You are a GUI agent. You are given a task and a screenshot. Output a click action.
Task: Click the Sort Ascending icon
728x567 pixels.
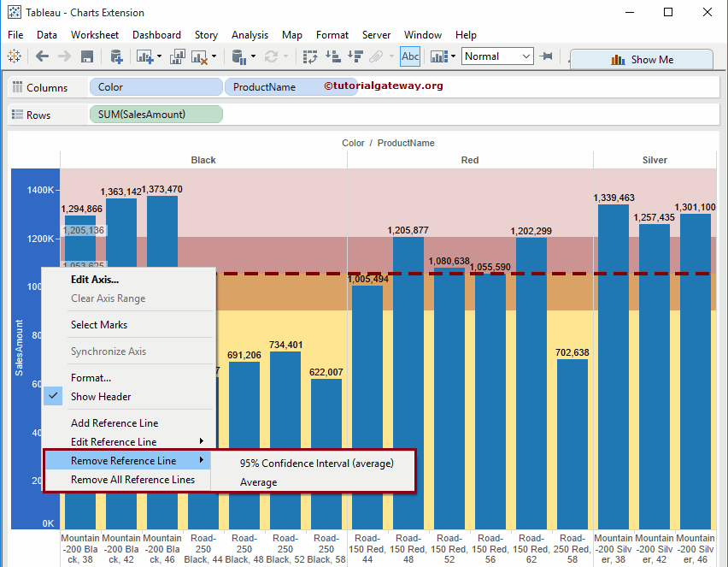point(333,56)
